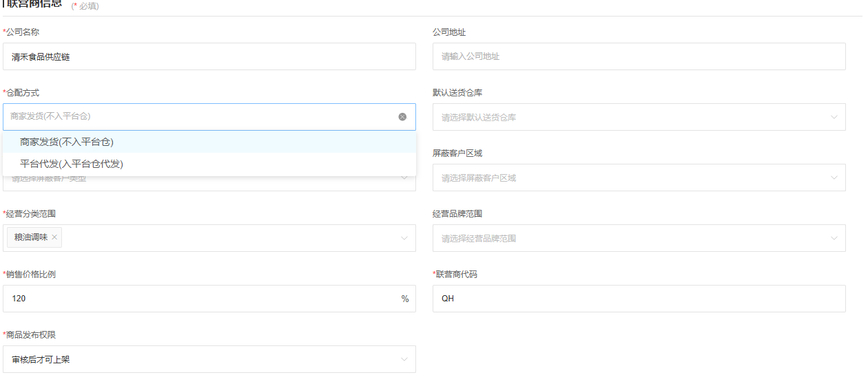Click the percent sign suffix in 销售价格比例
This screenshot has width=868, height=375.
click(x=405, y=299)
